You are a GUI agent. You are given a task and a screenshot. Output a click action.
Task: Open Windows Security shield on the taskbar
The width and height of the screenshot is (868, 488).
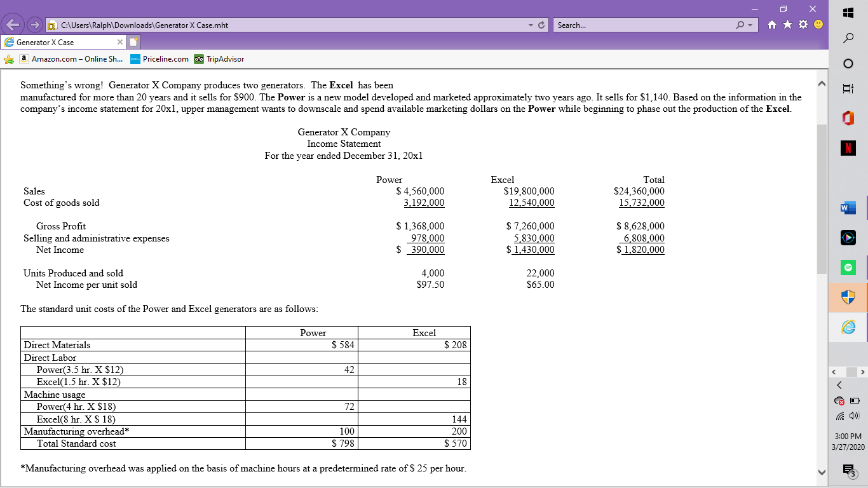(848, 297)
